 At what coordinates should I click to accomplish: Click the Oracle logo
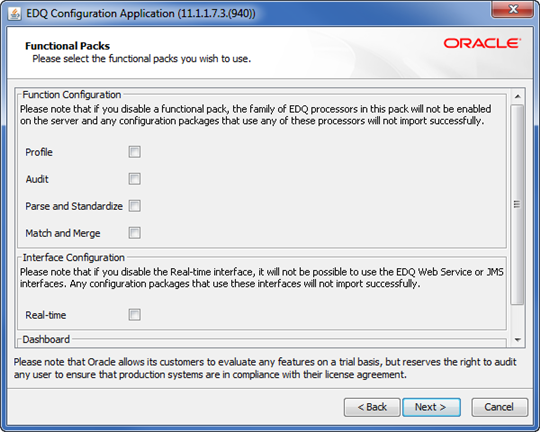point(482,44)
